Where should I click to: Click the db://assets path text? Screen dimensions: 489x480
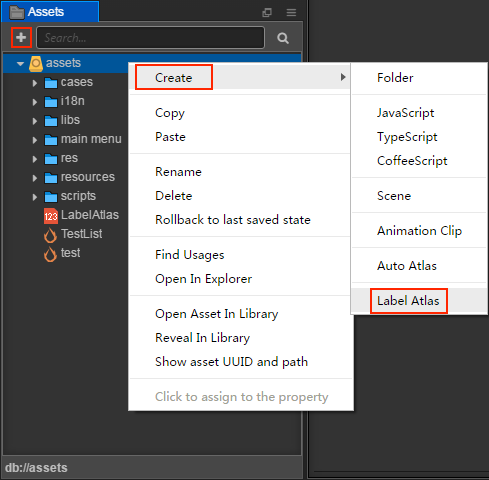point(36,468)
